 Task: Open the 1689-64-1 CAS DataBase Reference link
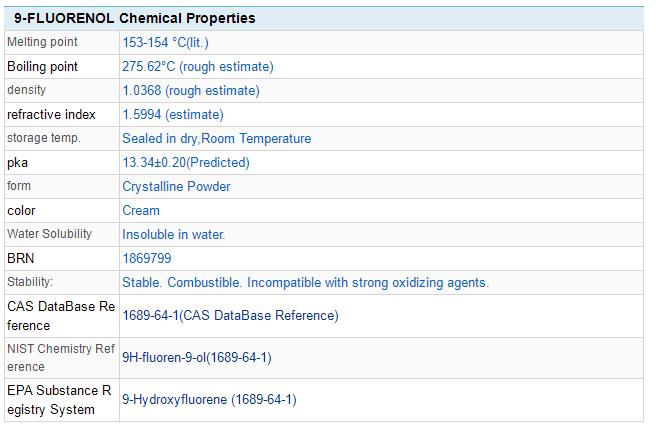(230, 315)
